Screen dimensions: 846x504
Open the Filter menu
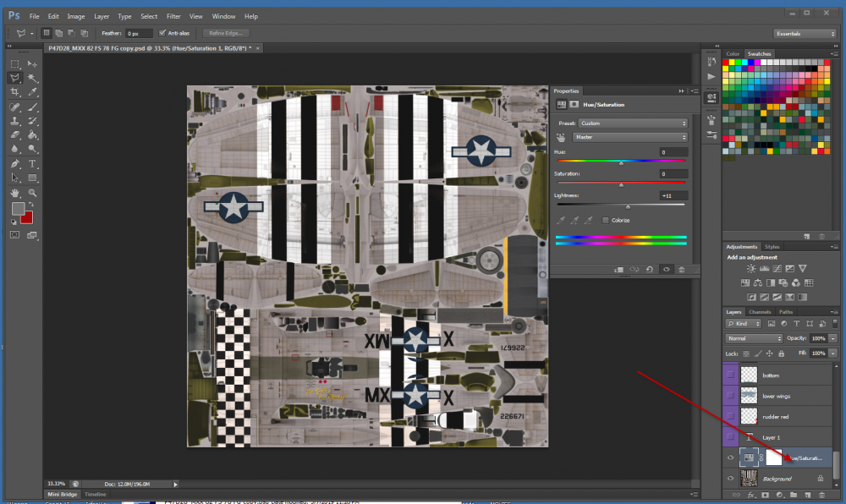pos(173,16)
